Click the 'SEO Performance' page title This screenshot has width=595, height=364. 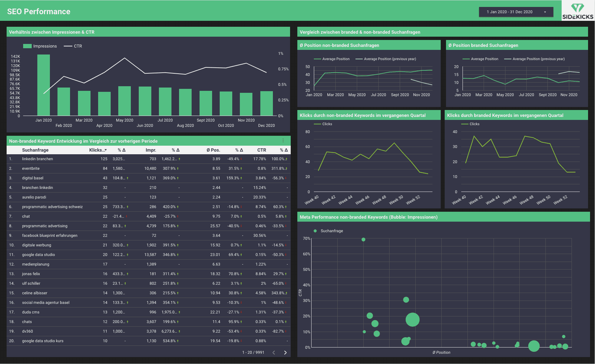(x=39, y=12)
